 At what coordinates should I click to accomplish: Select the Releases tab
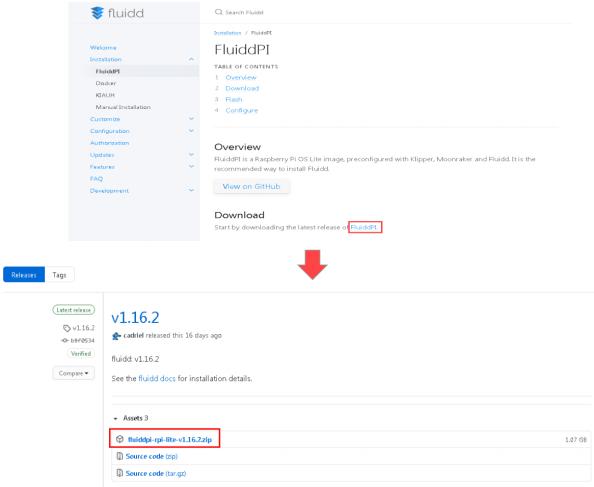[24, 275]
